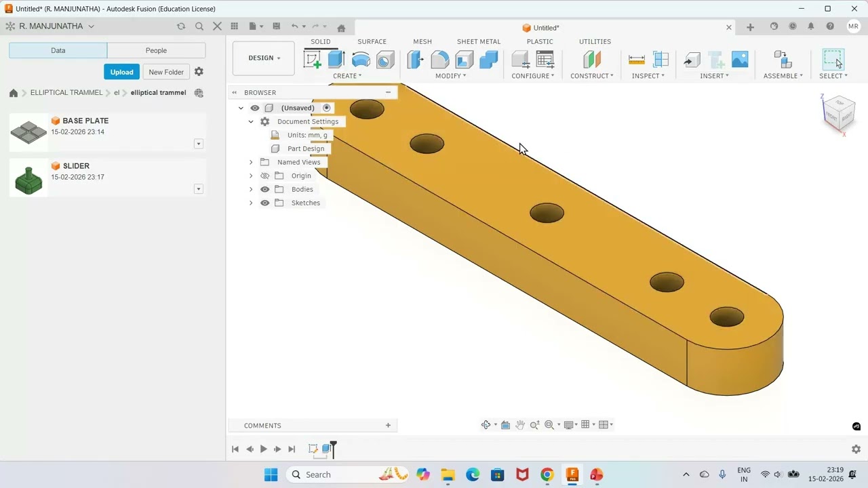Expand the Named Views folder
Viewport: 868px width, 488px height.
coord(251,162)
